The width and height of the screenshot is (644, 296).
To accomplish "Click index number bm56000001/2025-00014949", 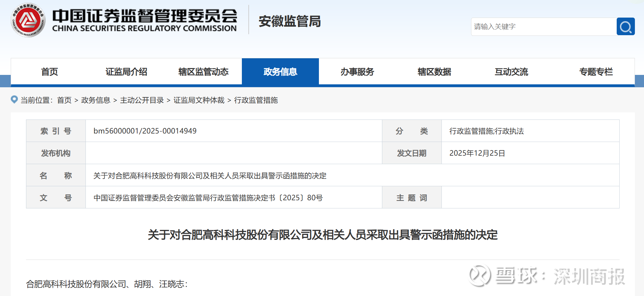I will point(145,131).
